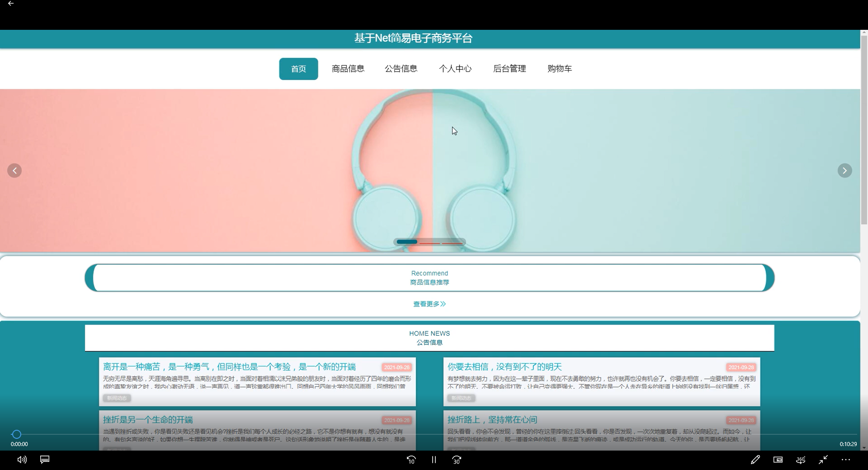The image size is (868, 470).
Task: Click the page vertical scrollbar thumb
Action: coord(864,130)
